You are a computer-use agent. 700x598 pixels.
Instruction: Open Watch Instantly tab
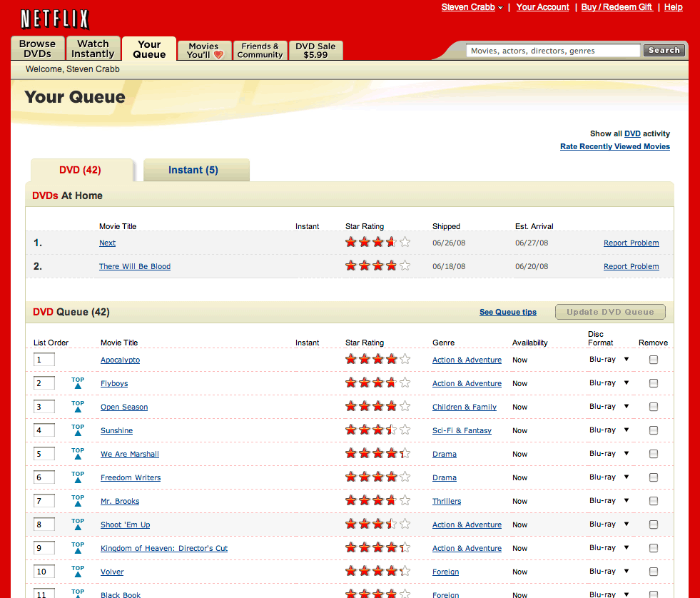click(x=93, y=49)
